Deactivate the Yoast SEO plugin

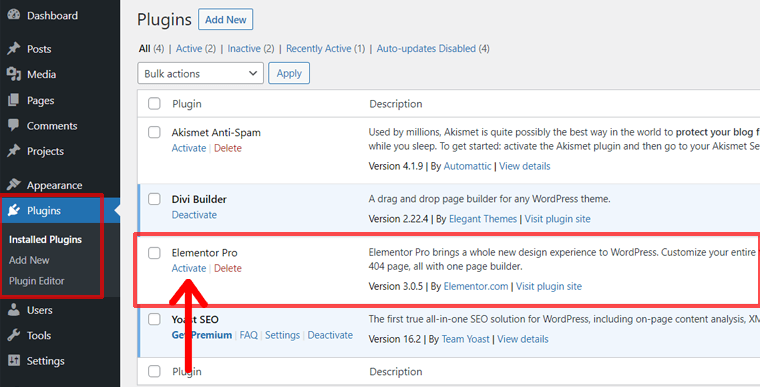pos(330,335)
